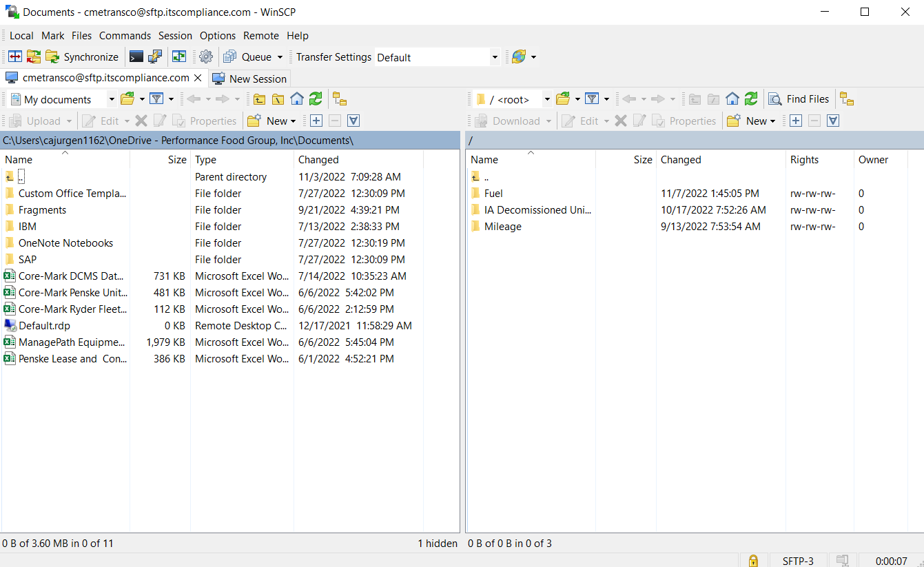Click the Compare Directories icon in main toolbar
Image resolution: width=924 pixels, height=567 pixels.
15,57
